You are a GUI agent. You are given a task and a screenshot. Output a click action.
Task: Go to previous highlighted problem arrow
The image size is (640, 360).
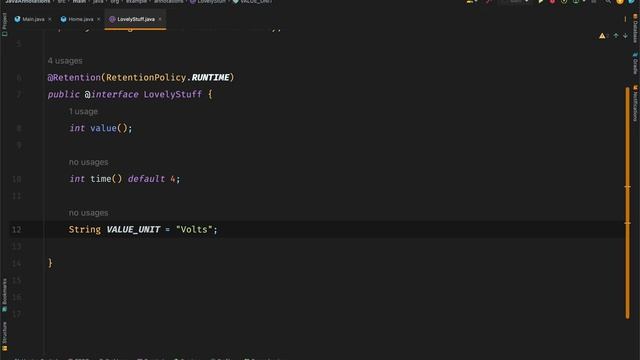[616, 36]
